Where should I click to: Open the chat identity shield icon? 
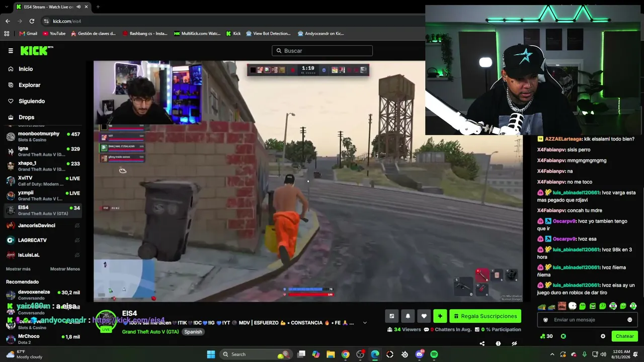click(x=545, y=320)
